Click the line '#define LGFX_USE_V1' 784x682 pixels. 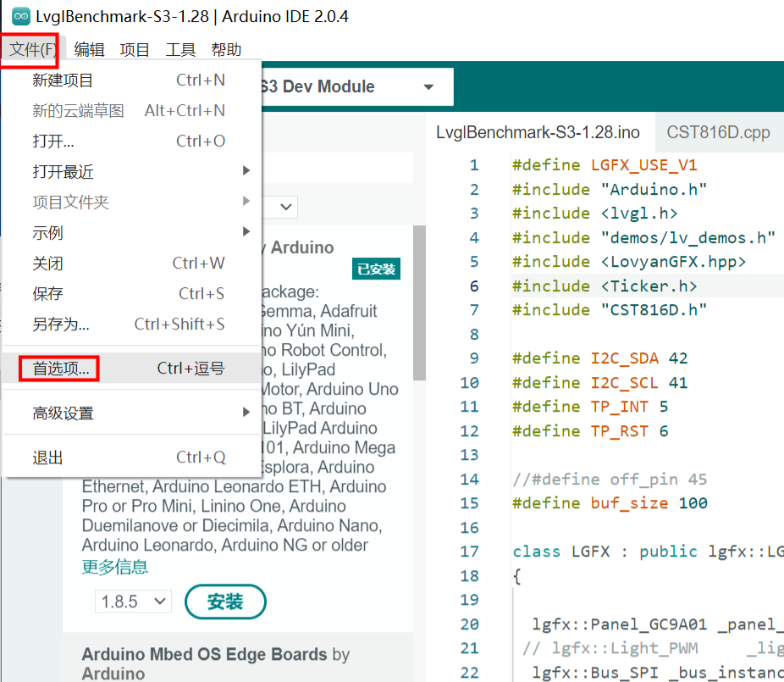605,165
